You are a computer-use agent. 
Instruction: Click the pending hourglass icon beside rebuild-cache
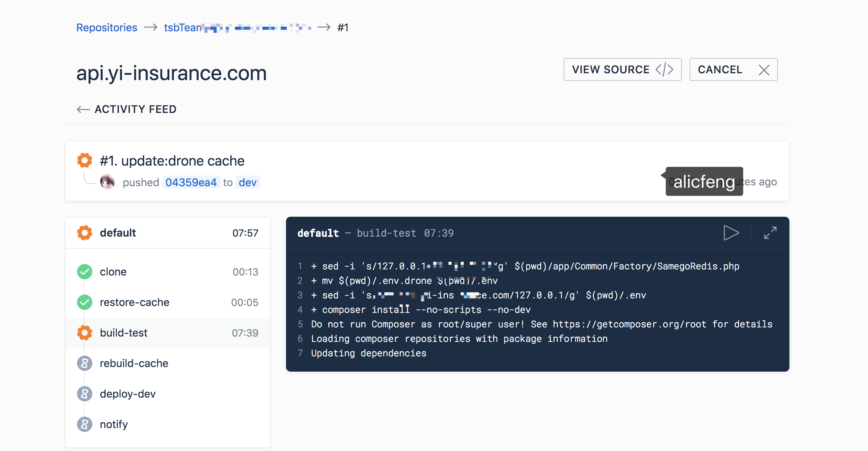85,363
